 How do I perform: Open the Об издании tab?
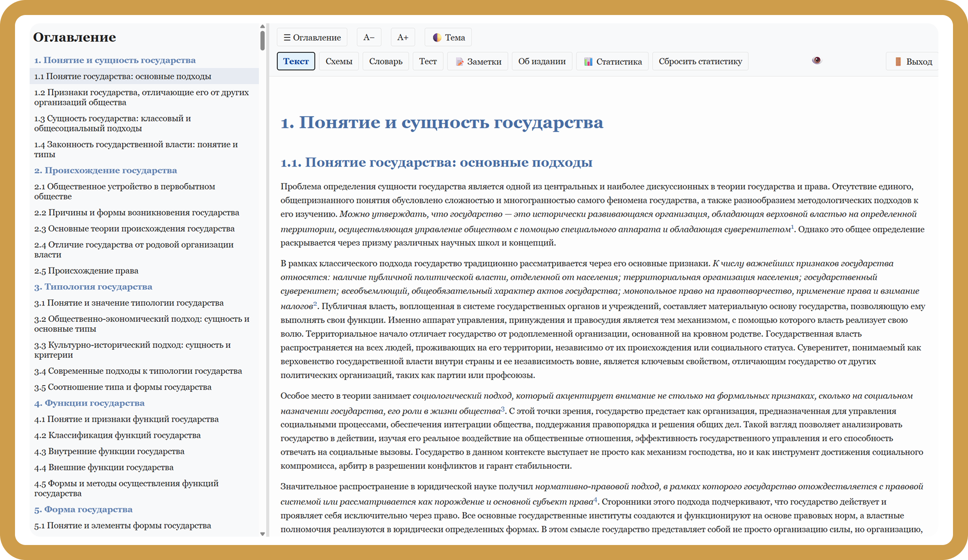(542, 62)
